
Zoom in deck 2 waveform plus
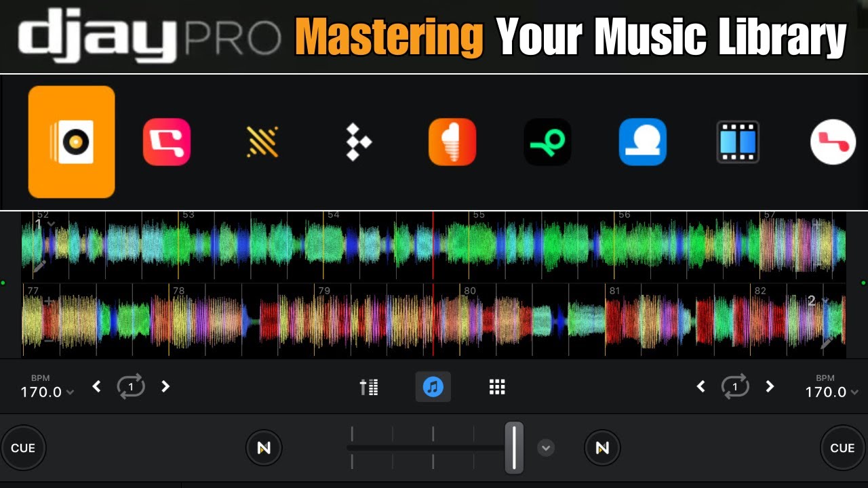(49, 300)
